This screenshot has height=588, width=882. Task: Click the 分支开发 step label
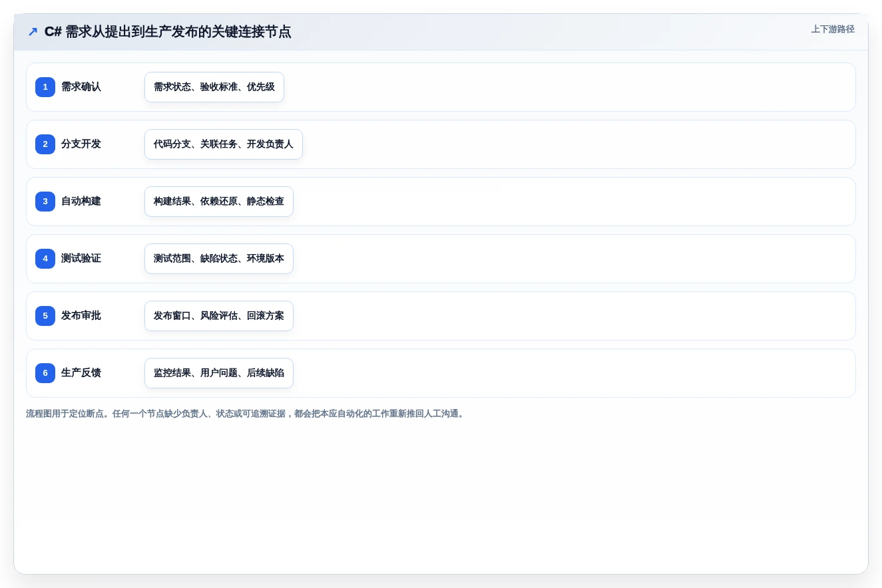click(x=81, y=144)
